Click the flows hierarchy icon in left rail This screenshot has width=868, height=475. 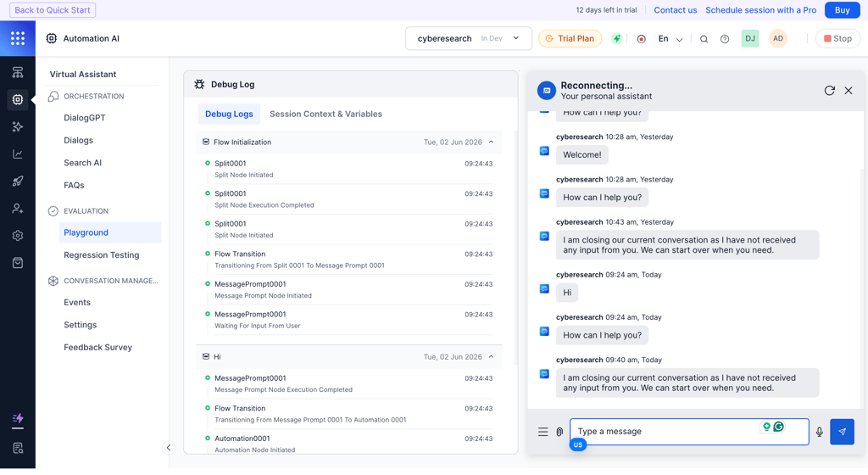coord(18,73)
